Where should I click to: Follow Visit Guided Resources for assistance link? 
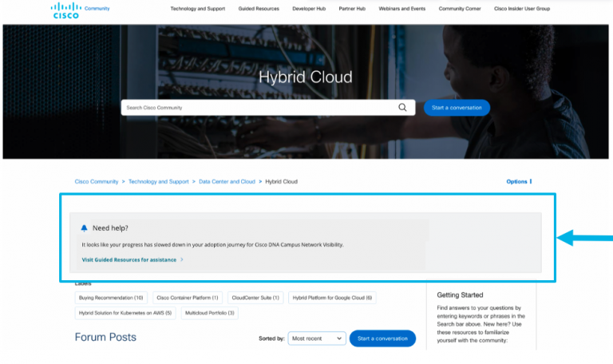(x=129, y=259)
